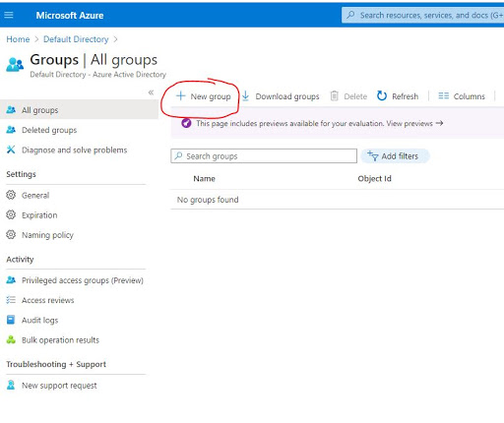Click the Bulk operation results icon
The width and height of the screenshot is (504, 423).
tap(11, 339)
